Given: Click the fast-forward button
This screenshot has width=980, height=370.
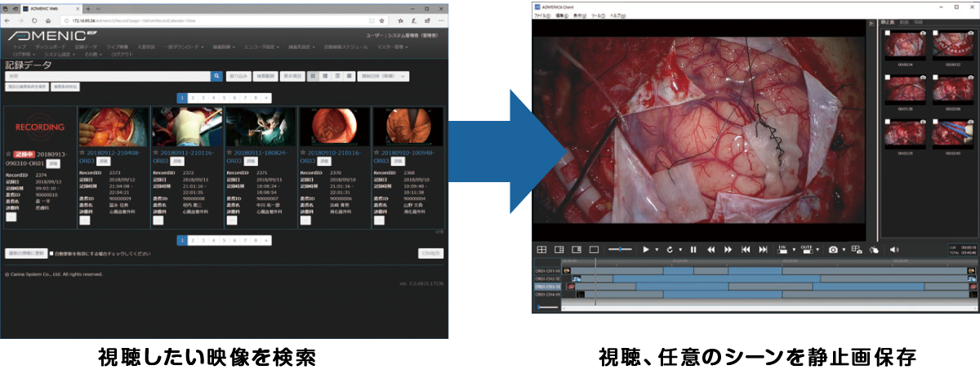Looking at the screenshot, I should coord(728,249).
